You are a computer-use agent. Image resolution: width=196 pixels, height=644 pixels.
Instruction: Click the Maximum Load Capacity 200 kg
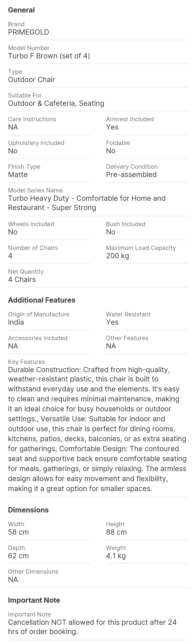coord(117,255)
